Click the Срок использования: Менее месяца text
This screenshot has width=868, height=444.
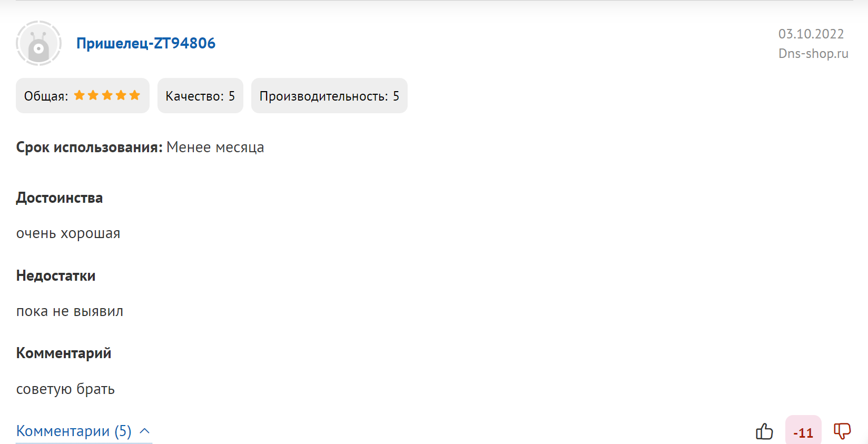tap(140, 147)
